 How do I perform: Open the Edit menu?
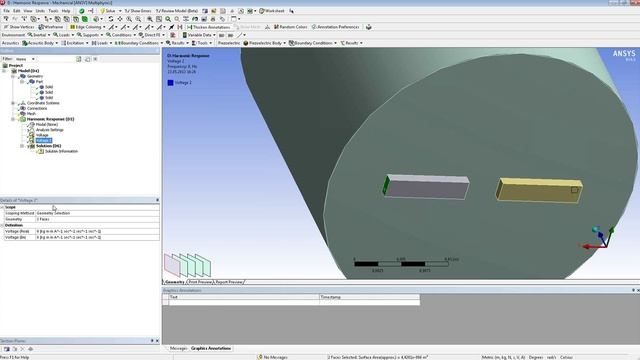point(17,11)
